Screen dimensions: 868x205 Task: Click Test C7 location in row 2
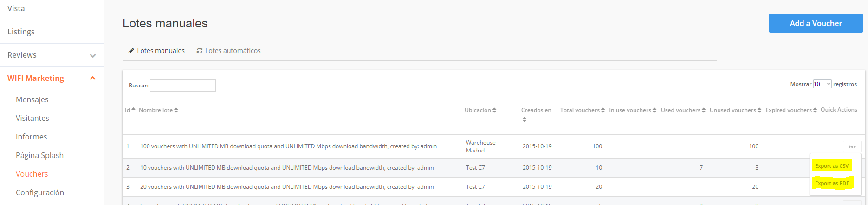[x=475, y=168]
